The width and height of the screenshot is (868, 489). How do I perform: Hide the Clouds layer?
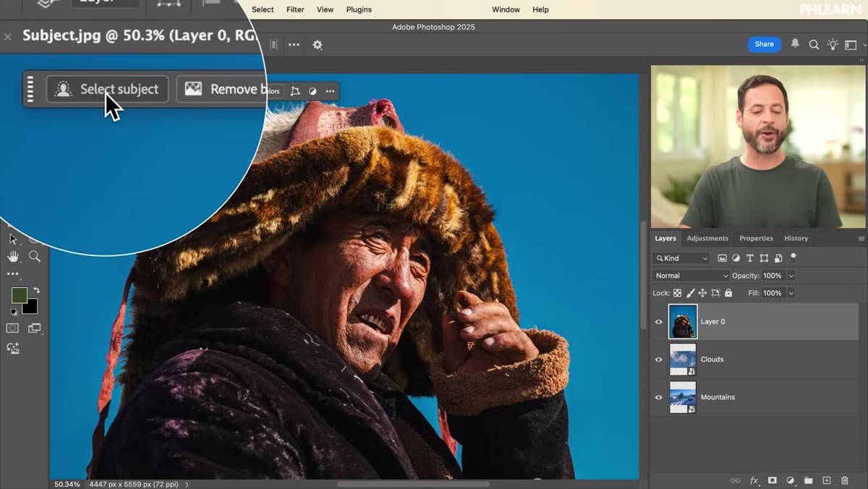658,360
